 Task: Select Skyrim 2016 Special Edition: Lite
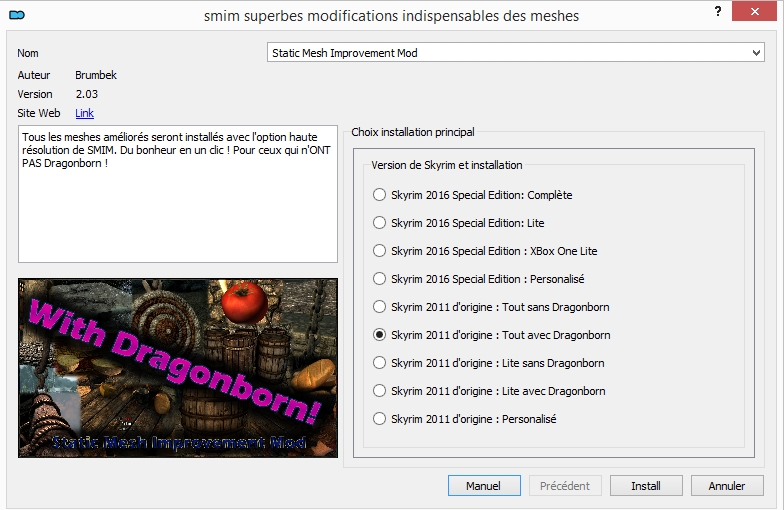[x=379, y=223]
